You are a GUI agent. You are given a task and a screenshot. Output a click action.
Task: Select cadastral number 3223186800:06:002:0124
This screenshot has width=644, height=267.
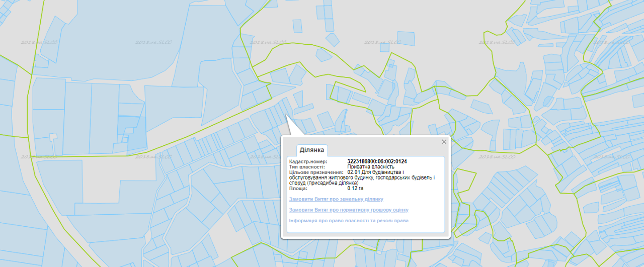pos(377,161)
